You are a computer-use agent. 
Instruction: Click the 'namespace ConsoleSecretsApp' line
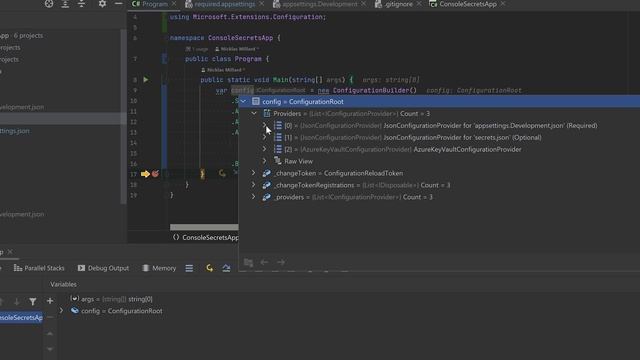click(x=225, y=38)
